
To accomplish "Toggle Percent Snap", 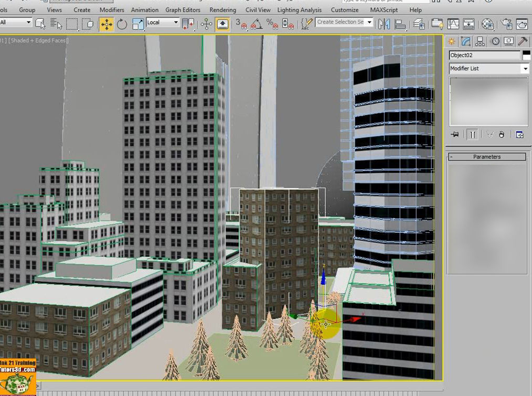I will tap(272, 24).
